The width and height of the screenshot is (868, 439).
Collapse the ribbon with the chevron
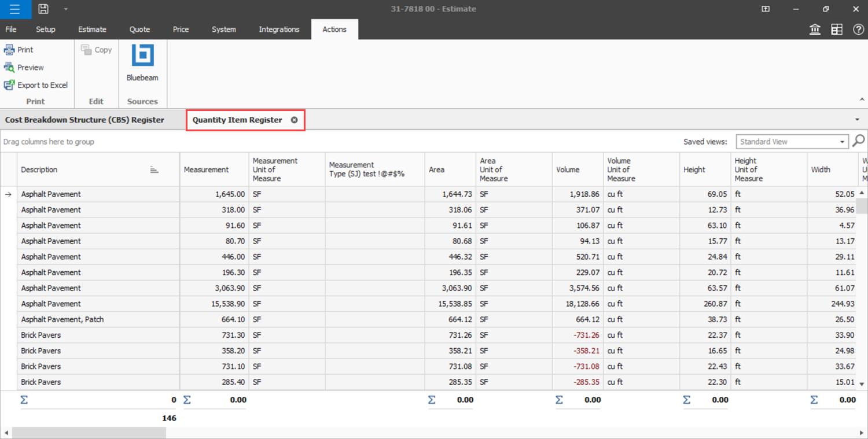pyautogui.click(x=862, y=99)
